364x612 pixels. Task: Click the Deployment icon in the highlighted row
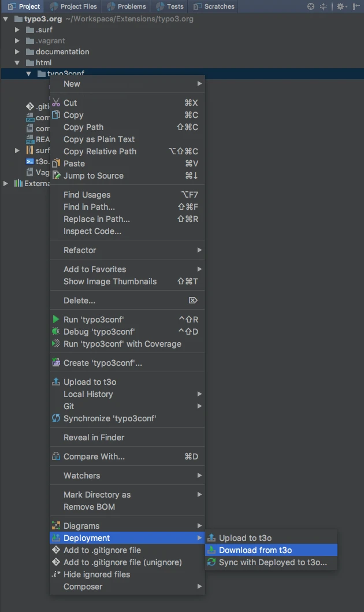click(56, 538)
